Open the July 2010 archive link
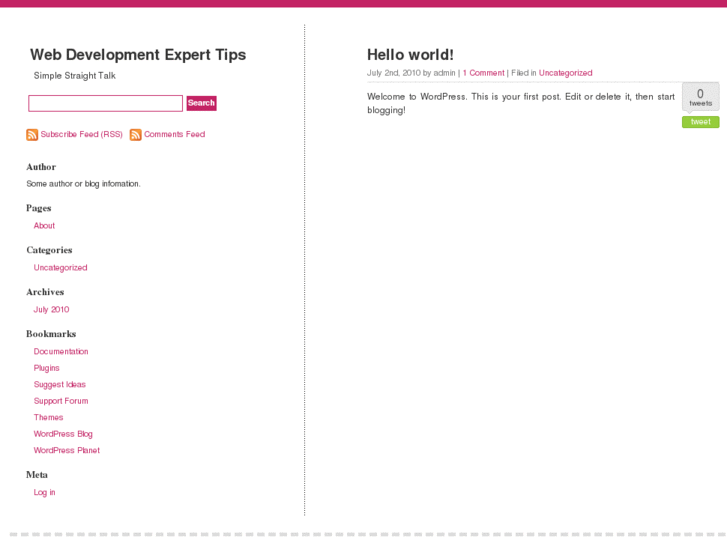Image resolution: width=727 pixels, height=545 pixels. tap(51, 309)
